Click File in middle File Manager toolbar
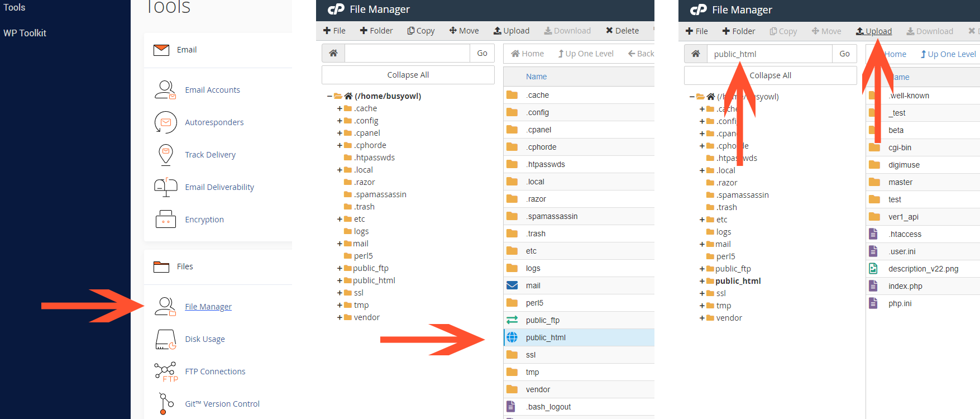The height and width of the screenshot is (419, 980). 334,31
